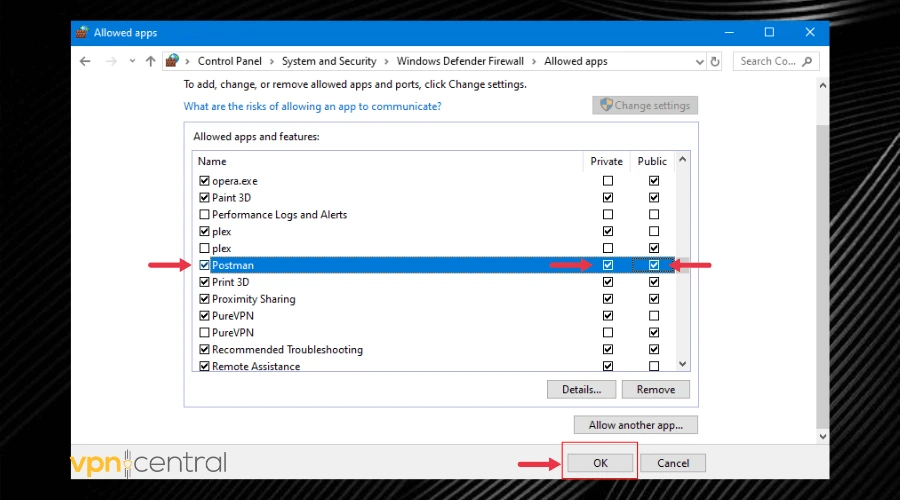Screen dimensions: 900x500
Task: Toggle Private checkbox for Postman
Action: coord(608,265)
